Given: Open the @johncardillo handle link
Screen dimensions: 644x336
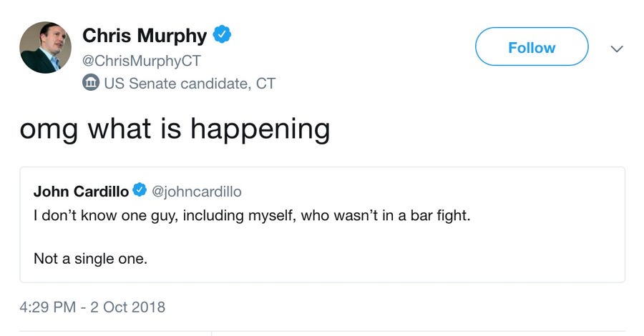Looking at the screenshot, I should click(x=197, y=191).
